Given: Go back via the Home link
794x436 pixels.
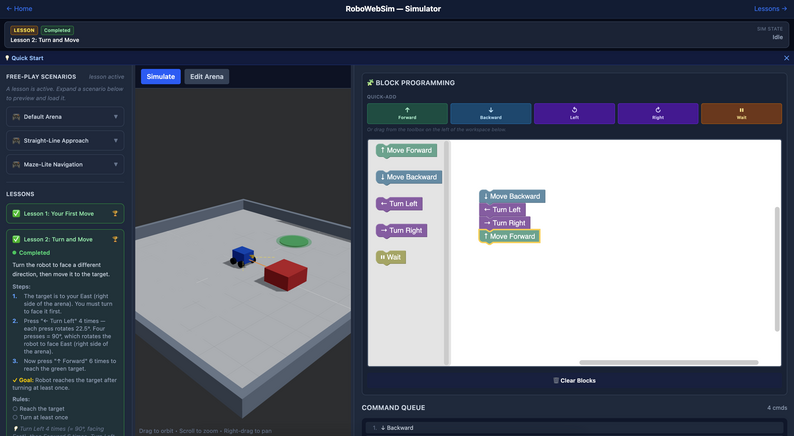Looking at the screenshot, I should [x=19, y=9].
